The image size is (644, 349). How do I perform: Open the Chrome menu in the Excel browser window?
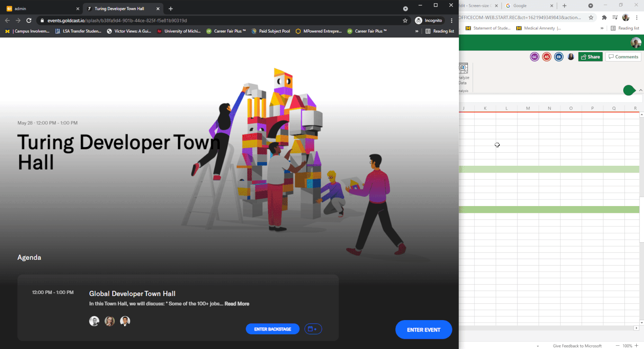(637, 18)
